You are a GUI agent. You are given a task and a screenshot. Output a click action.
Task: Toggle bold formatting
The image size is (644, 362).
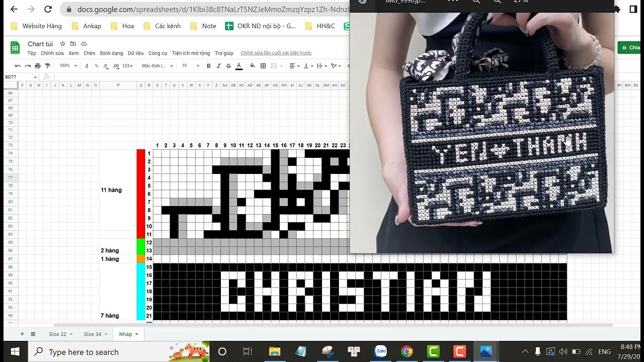[x=209, y=66]
